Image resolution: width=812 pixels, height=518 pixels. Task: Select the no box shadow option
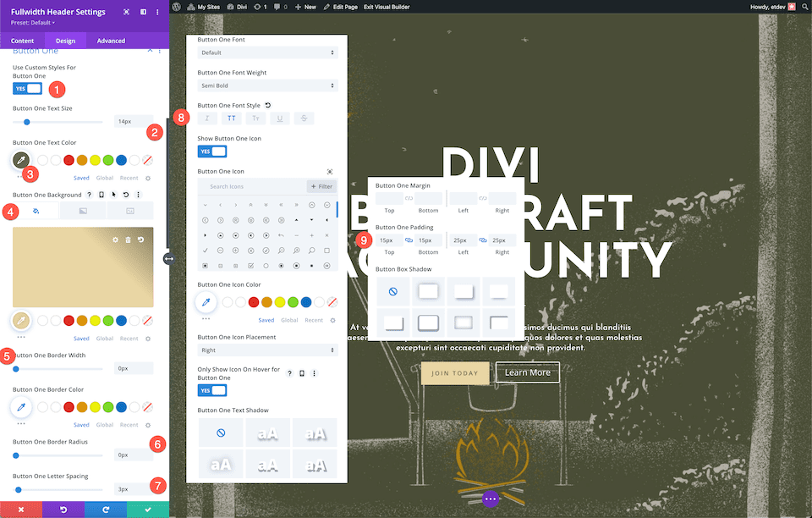(x=393, y=292)
